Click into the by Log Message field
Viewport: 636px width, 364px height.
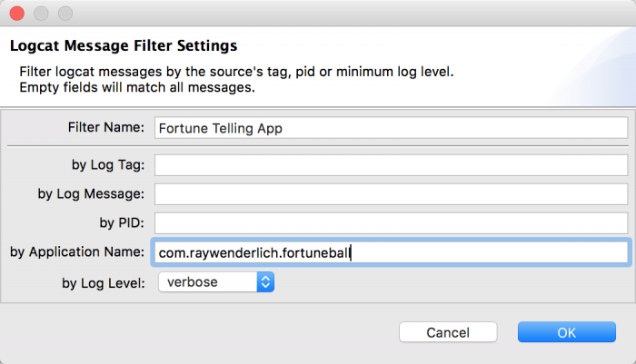click(x=391, y=194)
